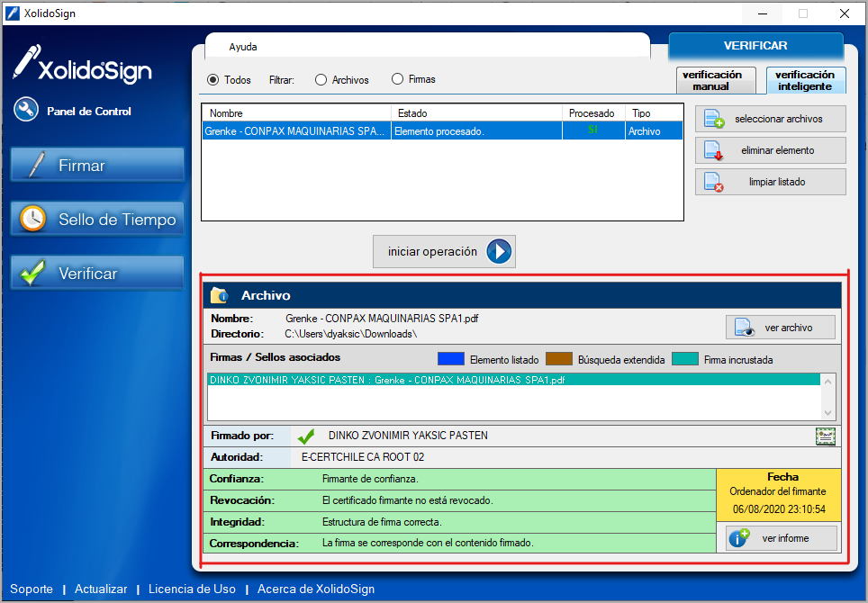The image size is (868, 603).
Task: Click signature list scrollbar up arrow
Action: click(x=828, y=382)
